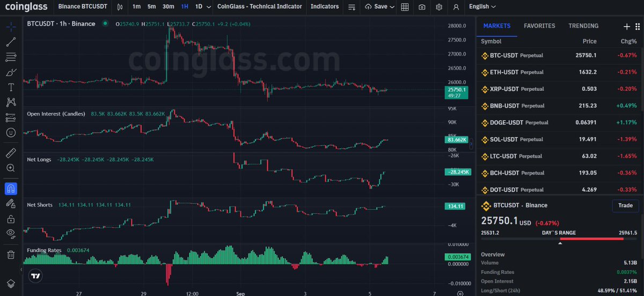Click the TradingView logo on chart
The height and width of the screenshot is (296, 644).
(x=35, y=276)
